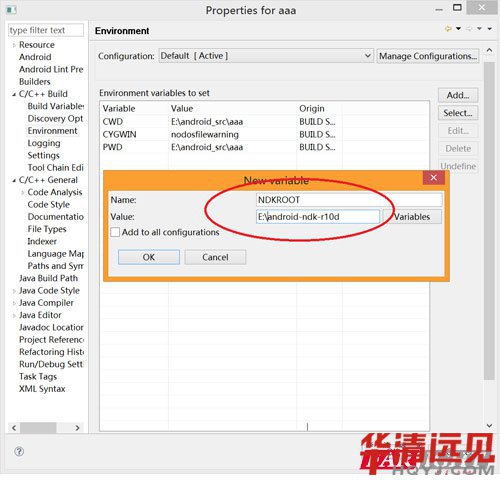Click the NDKROOT Name input field
Viewport: 500px width, 480px height.
349,200
